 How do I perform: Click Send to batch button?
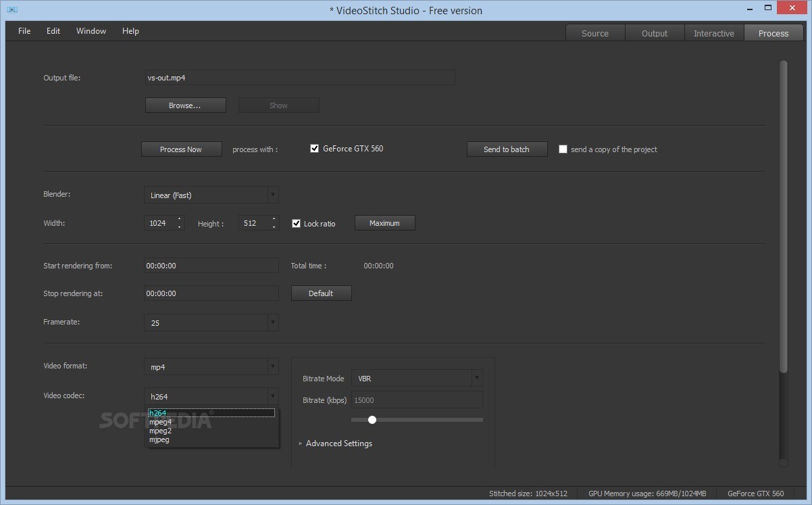(507, 149)
